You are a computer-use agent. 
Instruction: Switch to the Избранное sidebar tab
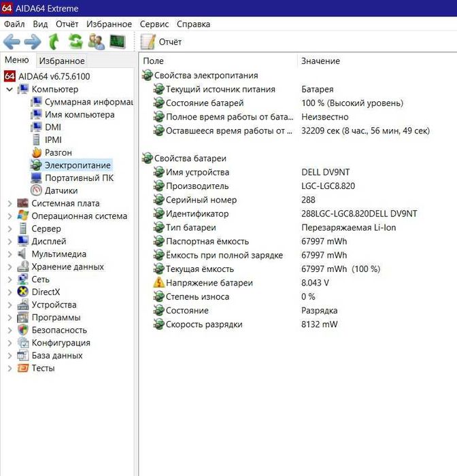click(x=62, y=61)
